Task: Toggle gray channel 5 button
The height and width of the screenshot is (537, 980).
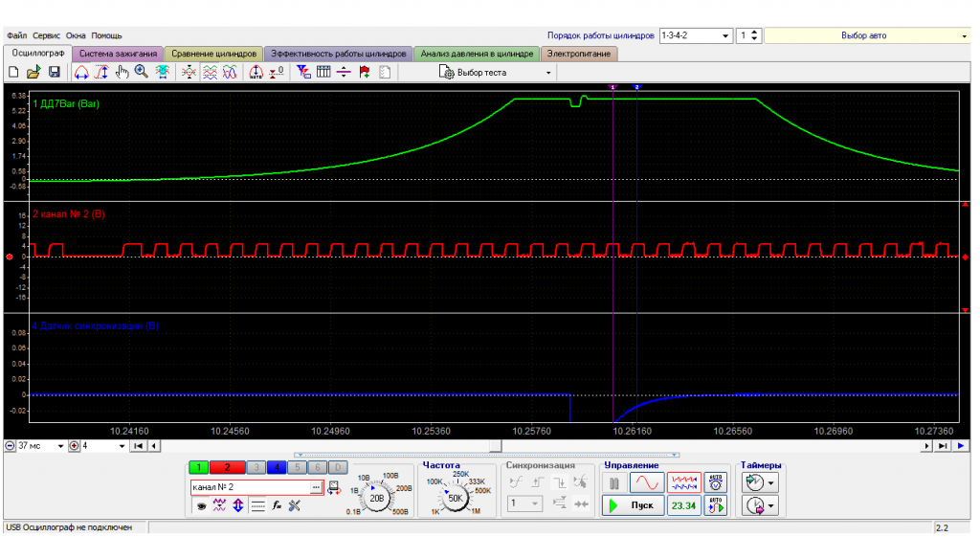Action: 297,467
